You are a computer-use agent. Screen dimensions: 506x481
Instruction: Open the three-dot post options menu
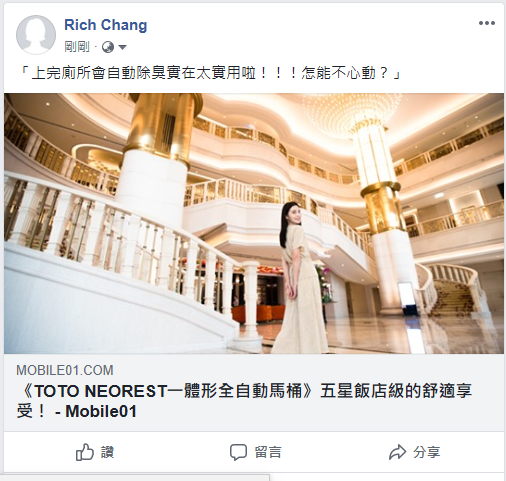click(x=487, y=23)
